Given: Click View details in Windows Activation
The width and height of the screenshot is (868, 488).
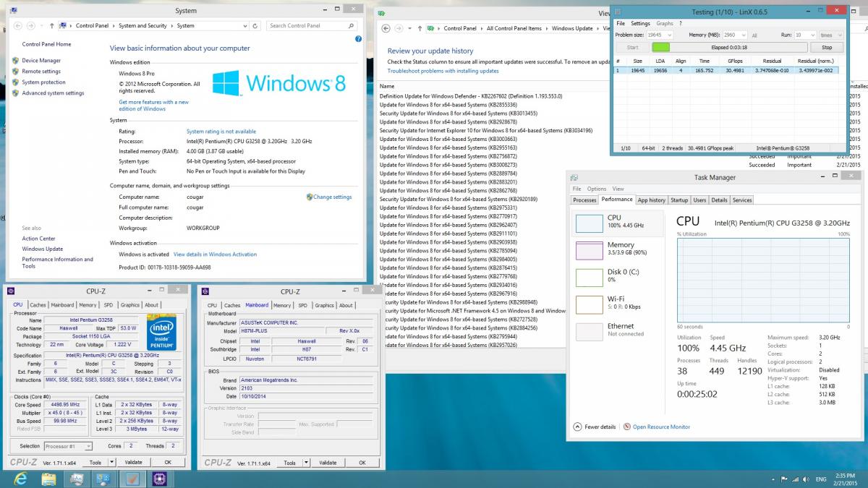Looking at the screenshot, I should (x=215, y=254).
